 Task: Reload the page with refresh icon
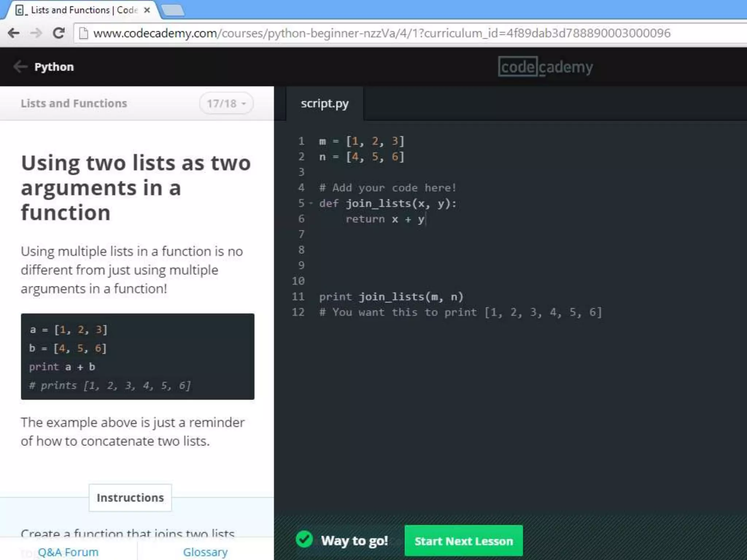(x=59, y=33)
